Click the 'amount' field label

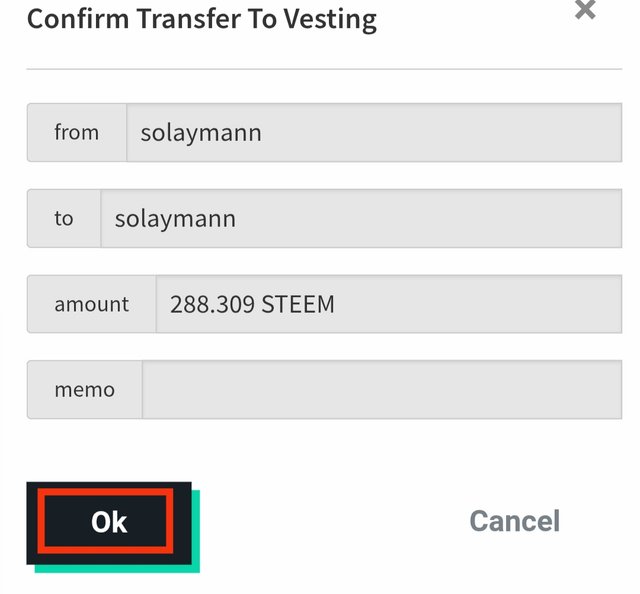tap(92, 304)
